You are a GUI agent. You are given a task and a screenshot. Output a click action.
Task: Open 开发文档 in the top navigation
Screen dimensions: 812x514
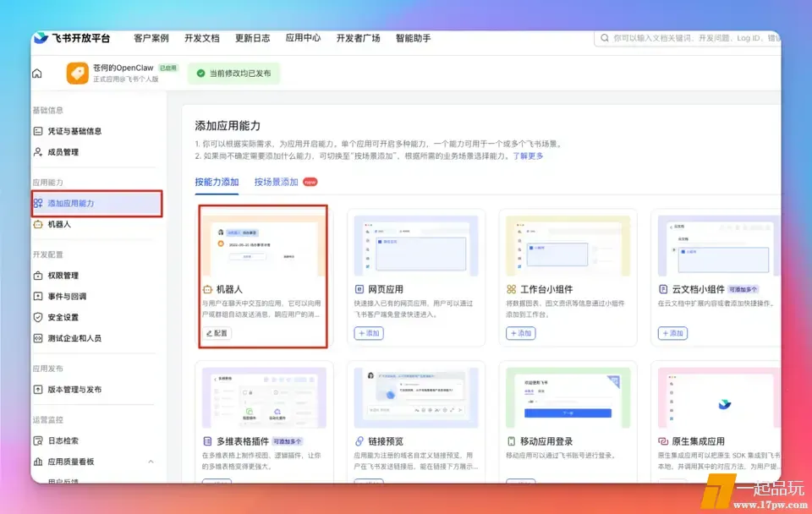pos(202,37)
